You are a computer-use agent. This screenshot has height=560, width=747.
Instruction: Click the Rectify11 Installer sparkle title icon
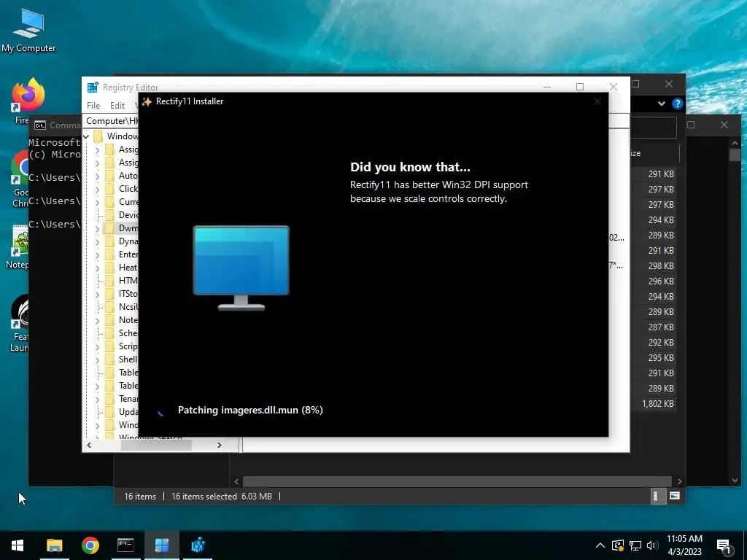tap(147, 101)
